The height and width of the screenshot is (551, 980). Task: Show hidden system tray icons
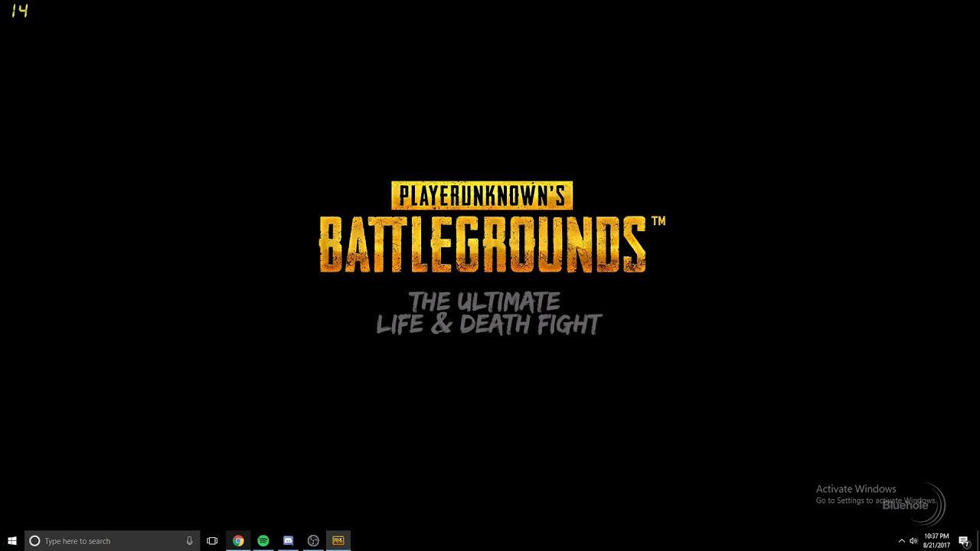[901, 541]
